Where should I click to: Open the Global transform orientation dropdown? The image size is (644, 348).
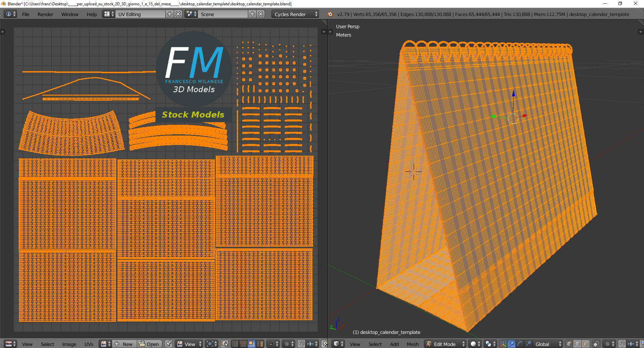[x=548, y=344]
